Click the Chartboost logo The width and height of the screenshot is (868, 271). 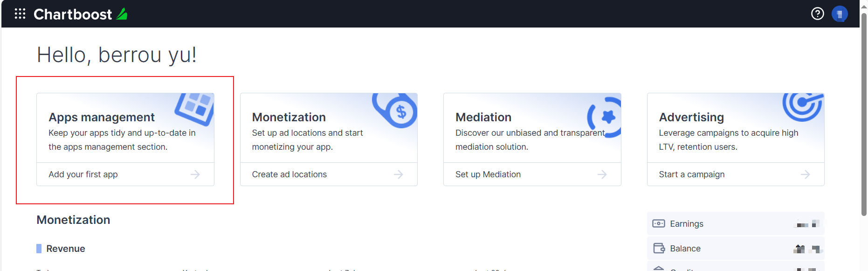click(79, 14)
